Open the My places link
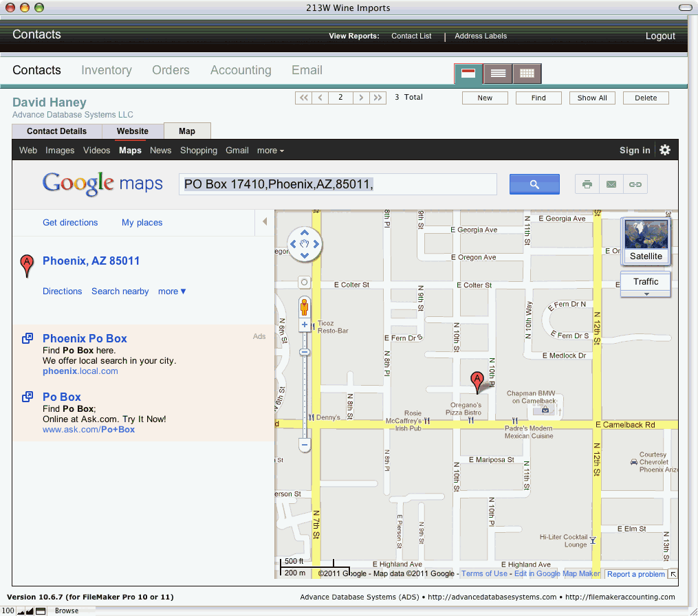698x616 pixels. pos(142,223)
